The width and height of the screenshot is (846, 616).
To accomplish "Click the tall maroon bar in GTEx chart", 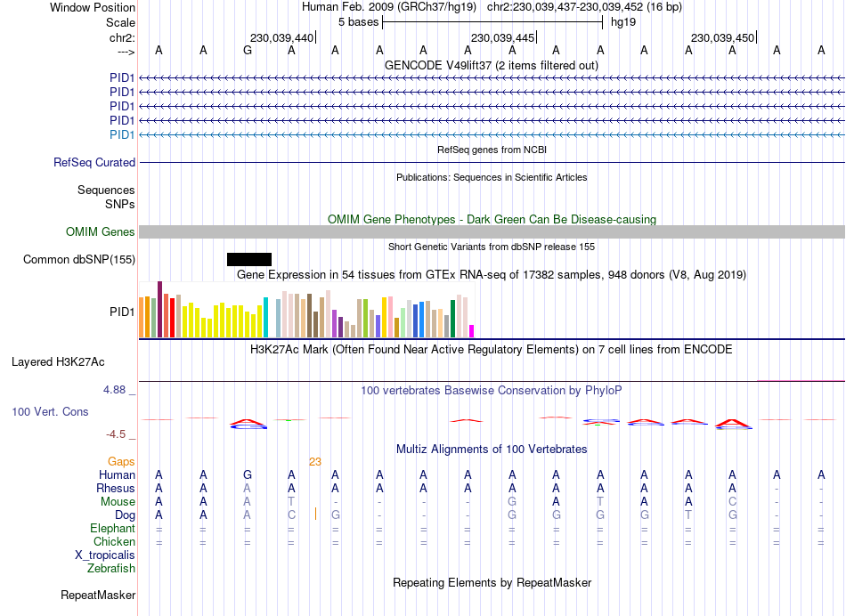I will (x=159, y=309).
